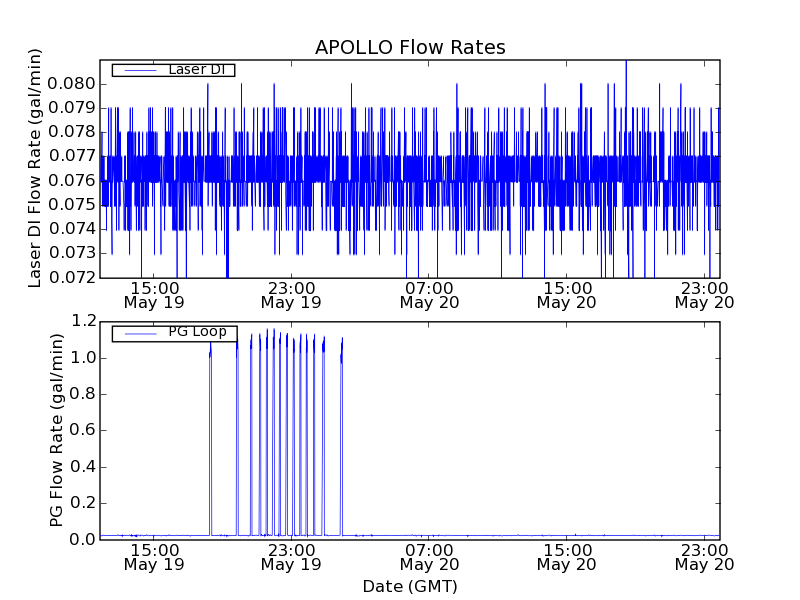Click the 15:00 May 19 label under top chart
The image size is (800, 600).
pos(152,293)
